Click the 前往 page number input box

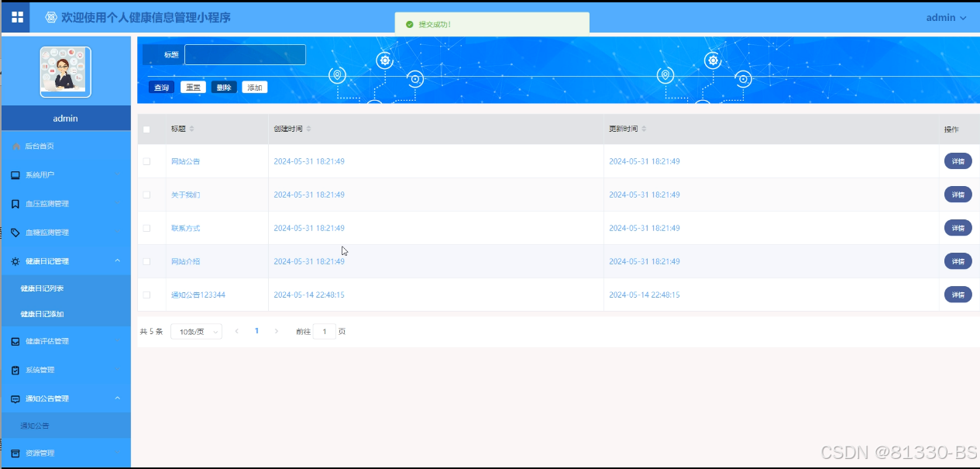pos(325,331)
